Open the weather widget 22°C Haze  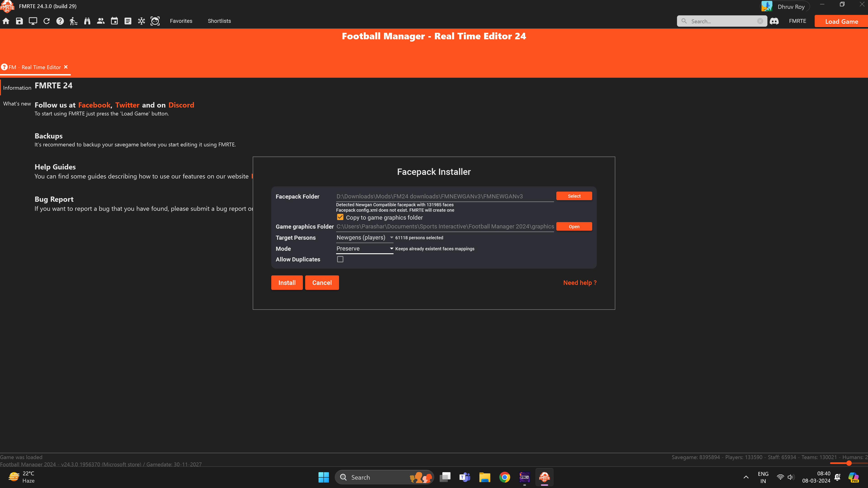coord(21,477)
